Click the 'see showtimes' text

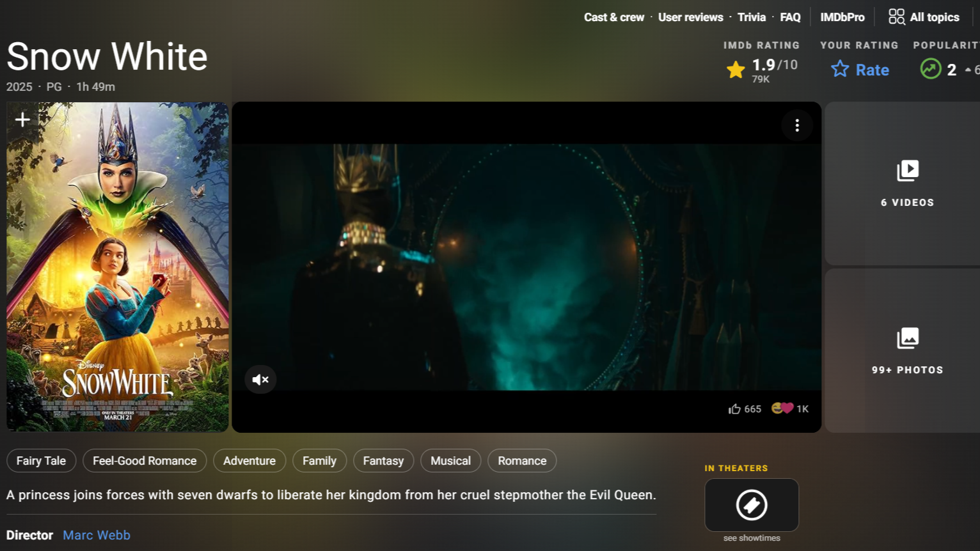pos(752,538)
